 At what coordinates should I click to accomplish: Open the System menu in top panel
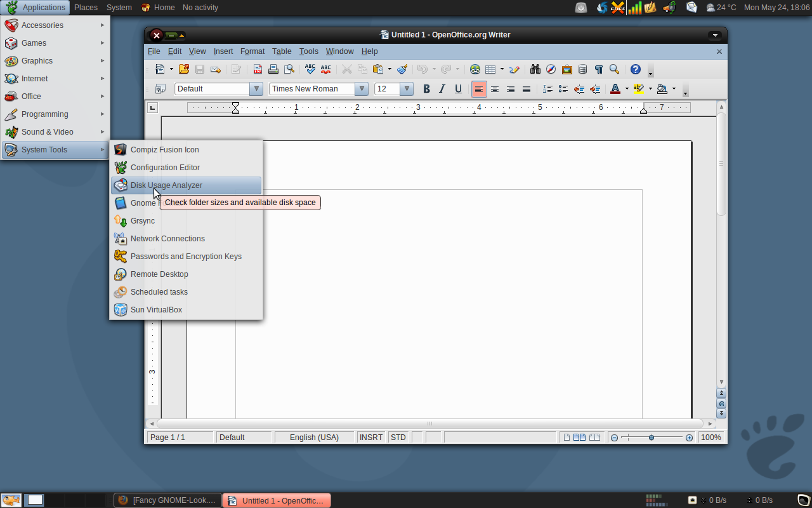click(119, 8)
